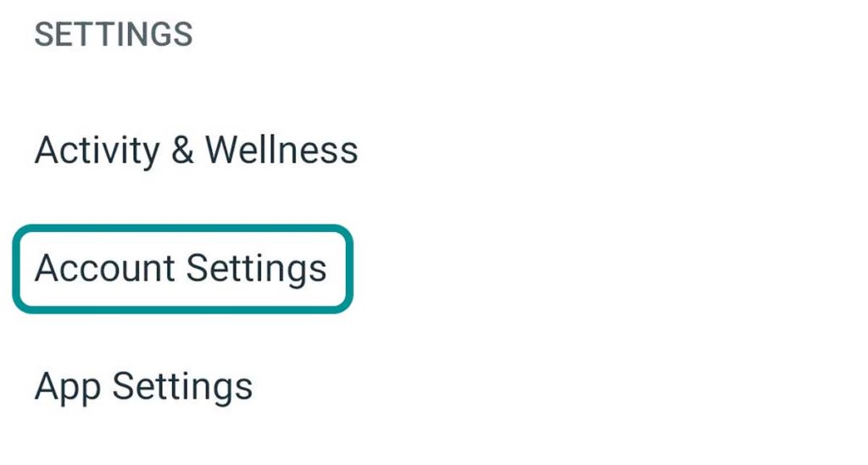Open App Settings
Screen dimensions: 868x465
click(x=143, y=386)
